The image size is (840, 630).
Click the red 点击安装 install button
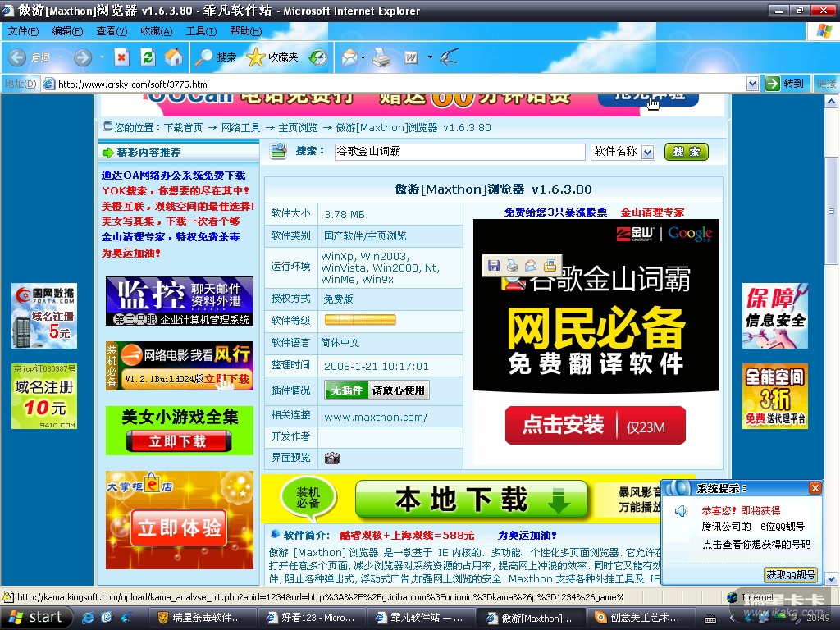[596, 426]
